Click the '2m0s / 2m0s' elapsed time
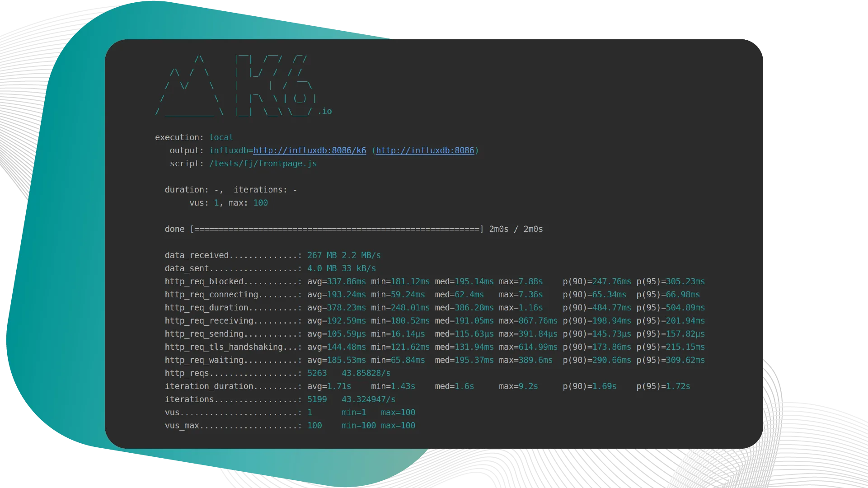The height and width of the screenshot is (488, 868). click(x=516, y=229)
